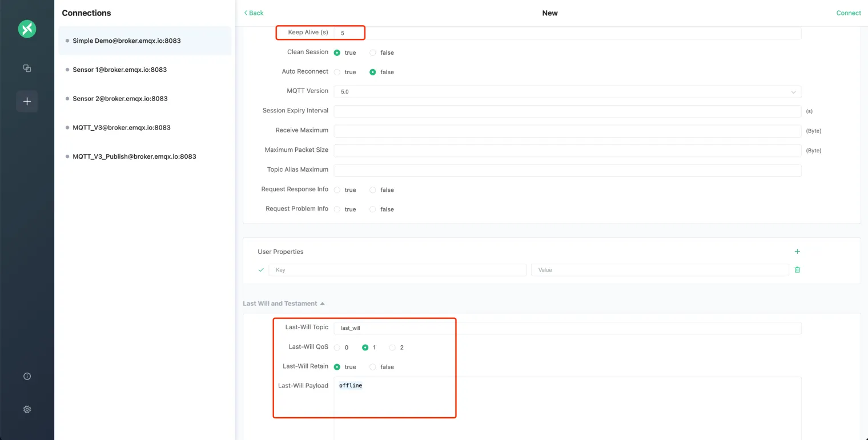Click the Last-Will Payload editor
This screenshot has width=868, height=440.
click(x=567, y=408)
